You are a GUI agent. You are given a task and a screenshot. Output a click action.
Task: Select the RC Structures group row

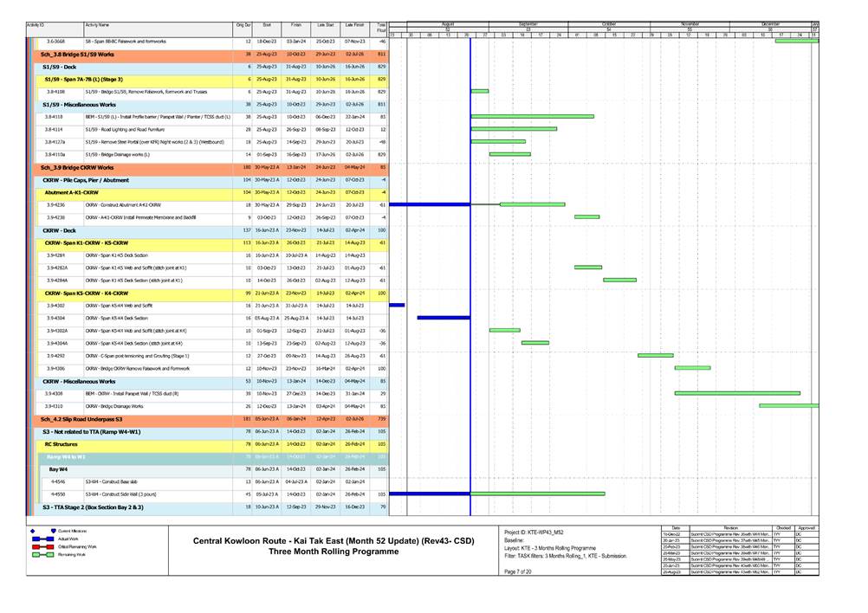pyautogui.click(x=62, y=443)
